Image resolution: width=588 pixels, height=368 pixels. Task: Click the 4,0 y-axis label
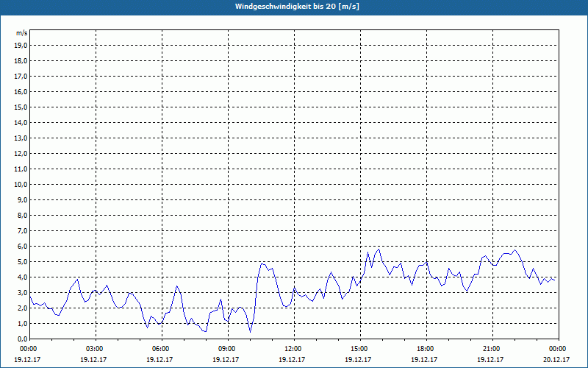coord(23,277)
